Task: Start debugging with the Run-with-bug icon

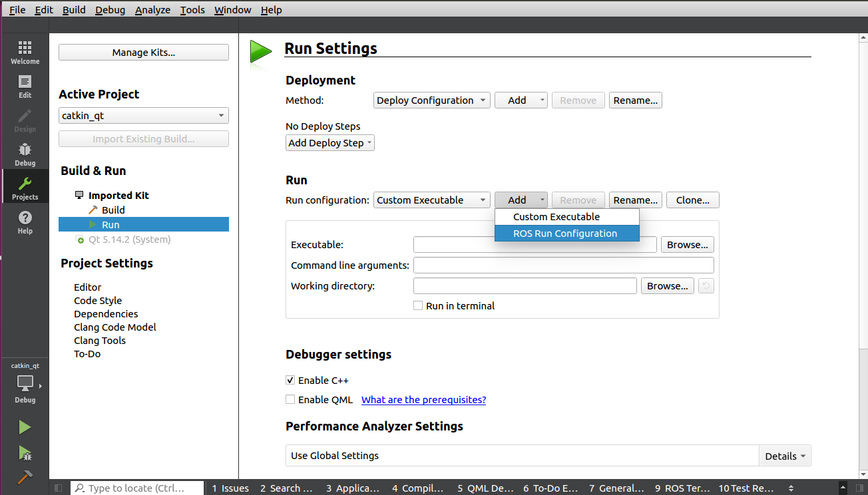Action: click(x=25, y=453)
